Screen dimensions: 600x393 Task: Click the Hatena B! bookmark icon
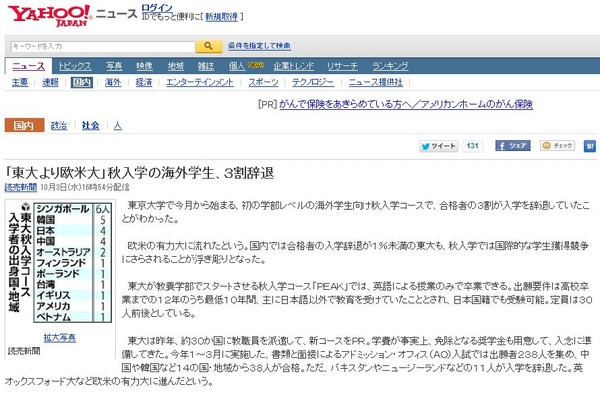tap(590, 146)
